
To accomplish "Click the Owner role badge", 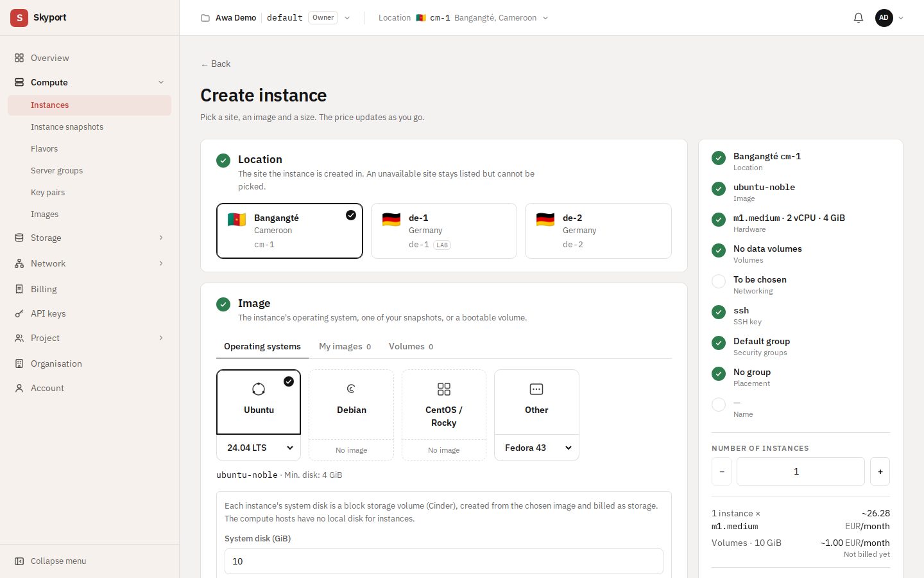I will (323, 18).
